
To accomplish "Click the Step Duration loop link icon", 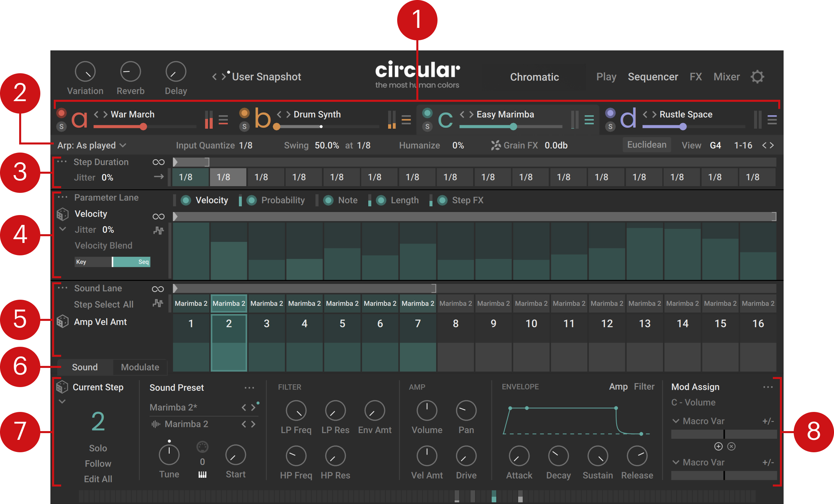I will [x=158, y=162].
